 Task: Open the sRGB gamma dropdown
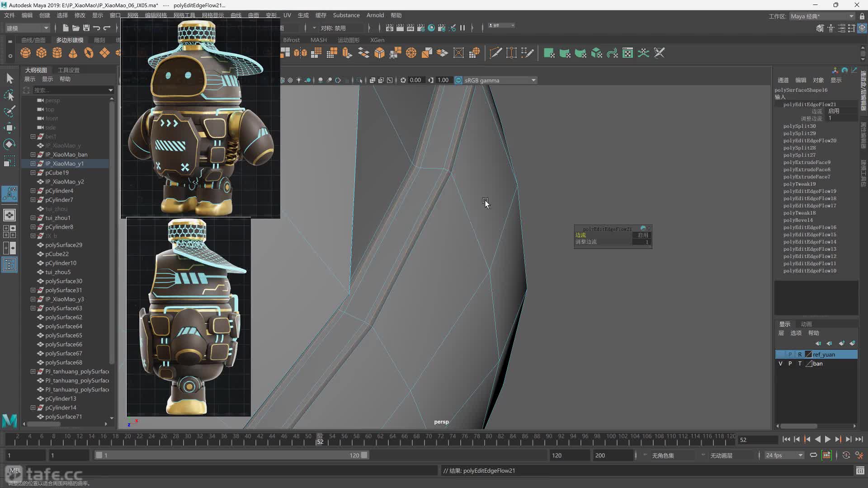point(500,80)
